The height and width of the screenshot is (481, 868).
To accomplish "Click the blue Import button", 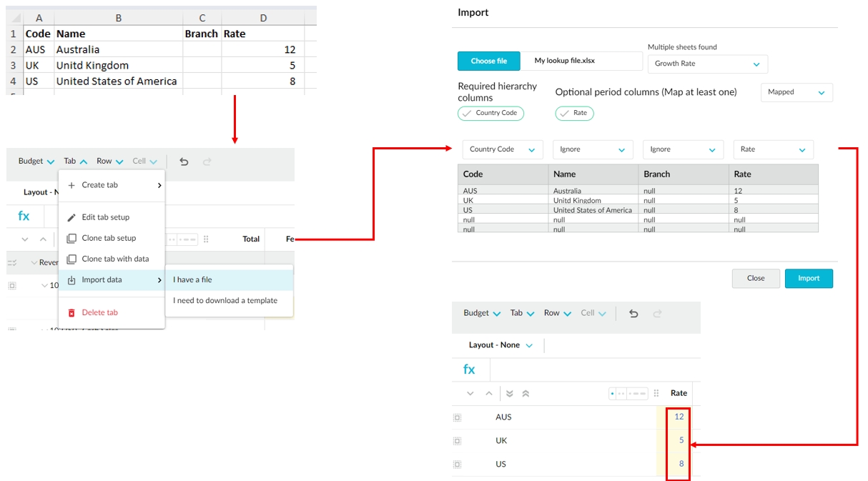I will [809, 278].
